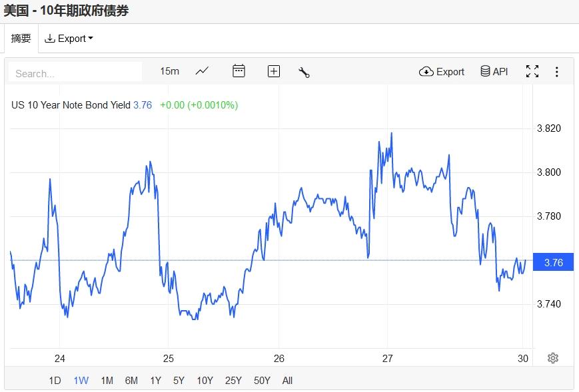The image size is (579, 392).
Task: Open the 15m interval selector
Action: pos(169,71)
